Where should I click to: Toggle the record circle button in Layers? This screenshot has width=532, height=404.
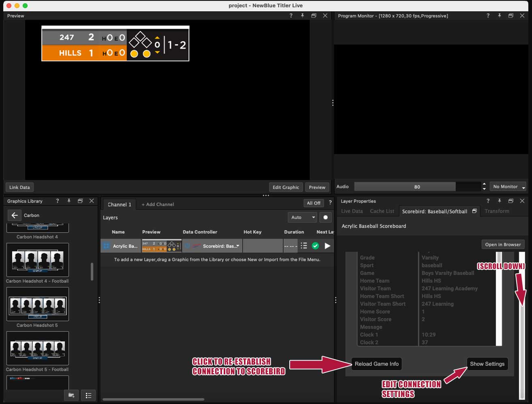point(325,217)
